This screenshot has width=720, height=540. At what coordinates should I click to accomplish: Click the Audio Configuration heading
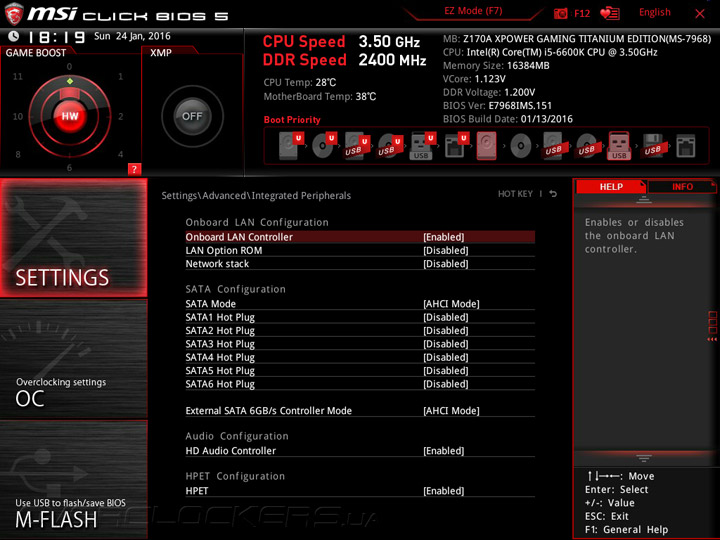click(237, 436)
